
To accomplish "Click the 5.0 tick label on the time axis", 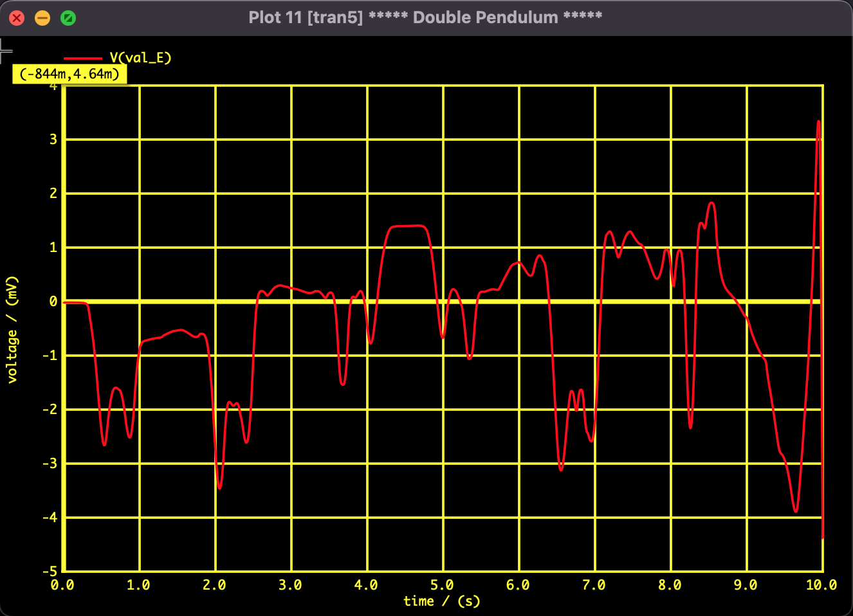I will point(442,585).
